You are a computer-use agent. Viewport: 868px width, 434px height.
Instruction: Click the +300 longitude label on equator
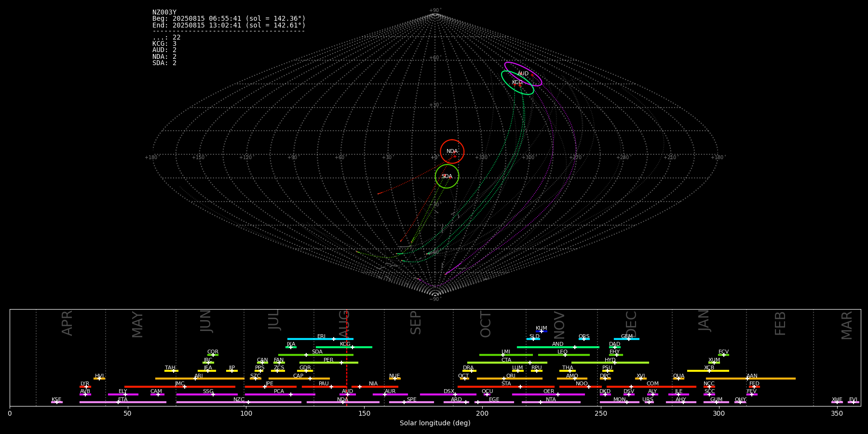(x=528, y=157)
